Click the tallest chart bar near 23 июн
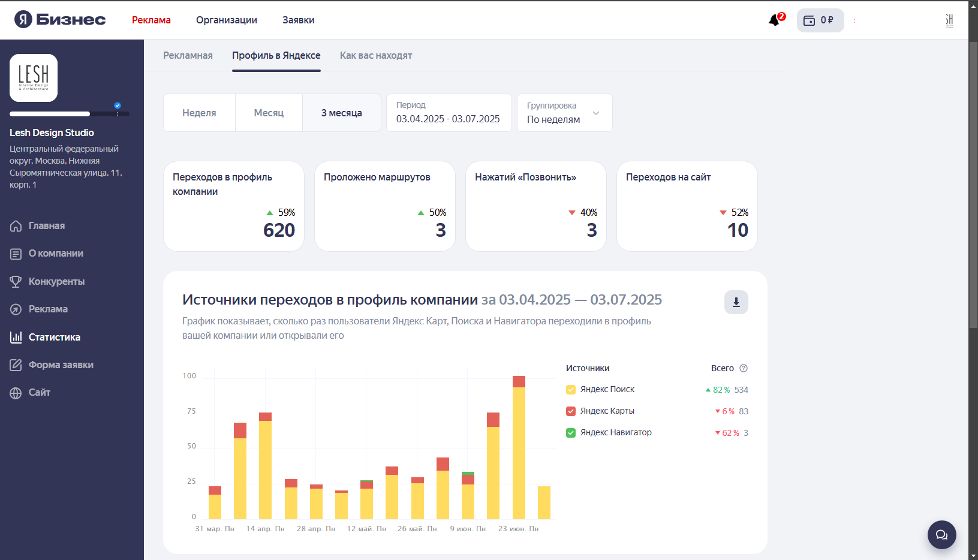The width and height of the screenshot is (978, 560). click(x=519, y=447)
